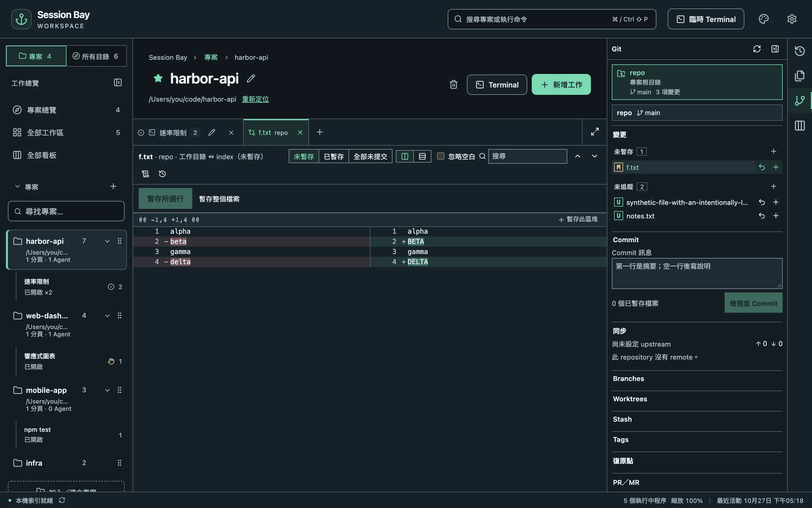
Task: Discard the synthetic-file untracked entry
Action: click(x=762, y=202)
